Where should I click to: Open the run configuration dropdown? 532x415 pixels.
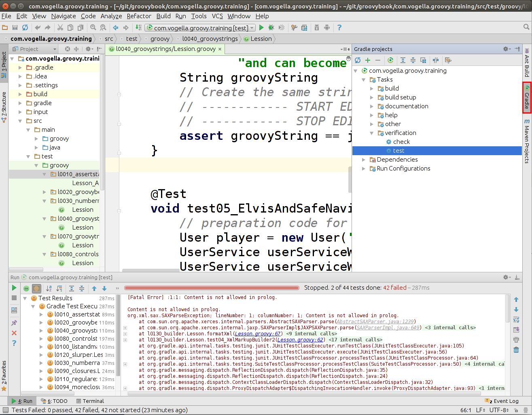tap(201, 28)
